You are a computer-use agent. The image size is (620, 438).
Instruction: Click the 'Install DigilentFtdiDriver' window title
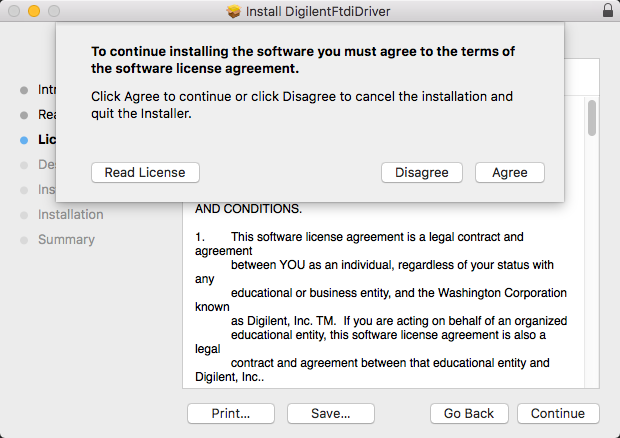pos(318,11)
